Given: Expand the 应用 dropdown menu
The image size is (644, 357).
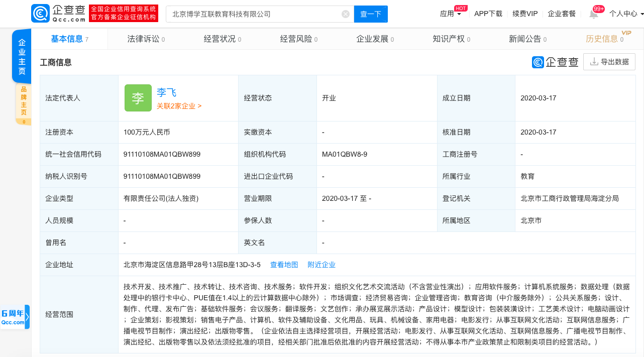Looking at the screenshot, I should [x=451, y=14].
